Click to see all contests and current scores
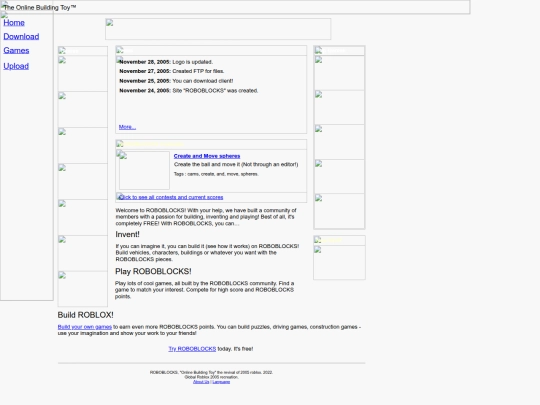The width and height of the screenshot is (540, 405). [171, 197]
